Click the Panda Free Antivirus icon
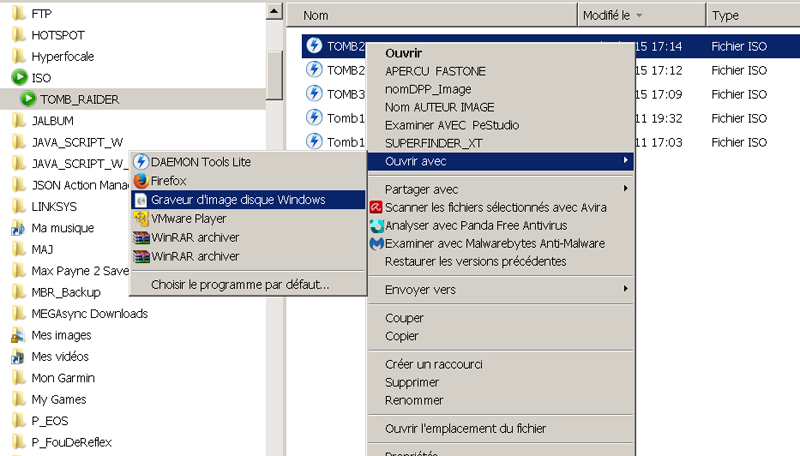 (377, 225)
